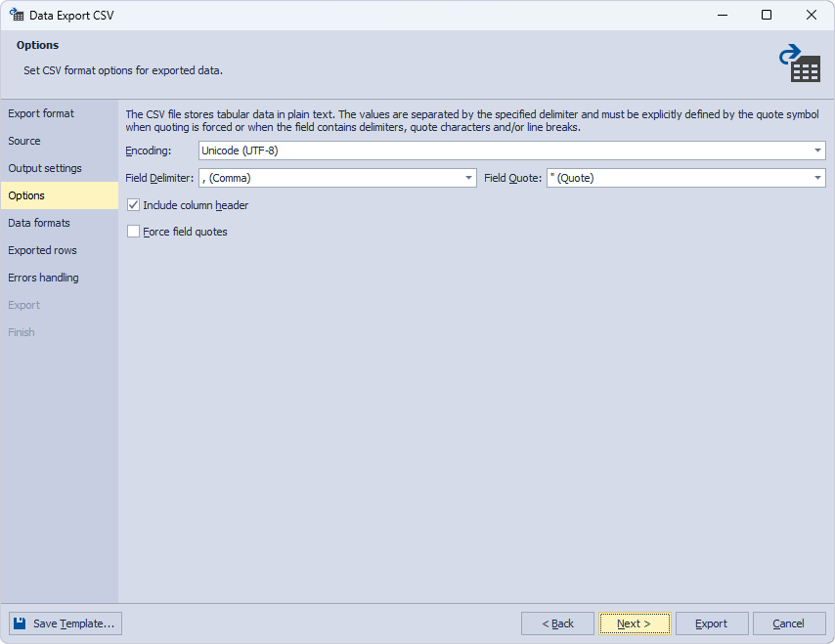Expand the Field Delimiter dropdown arrow

pos(468,178)
